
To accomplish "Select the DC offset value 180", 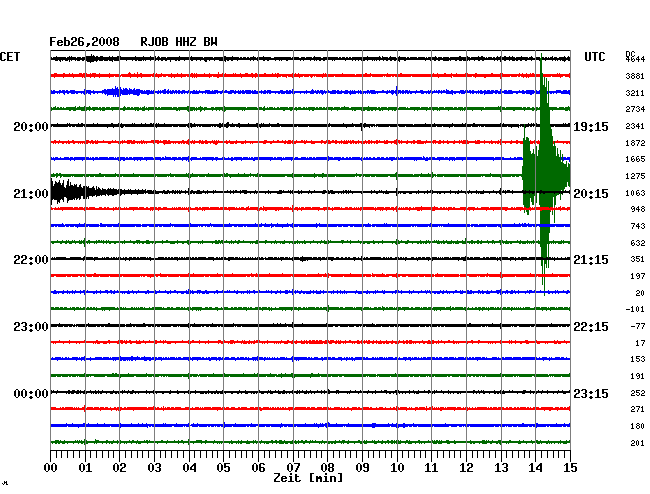I will (x=638, y=426).
